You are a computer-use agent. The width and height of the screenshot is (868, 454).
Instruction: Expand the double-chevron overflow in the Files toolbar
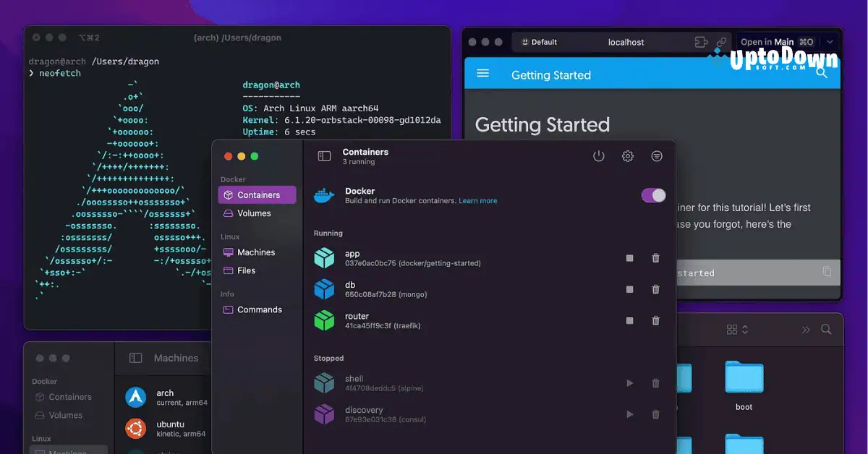click(805, 329)
